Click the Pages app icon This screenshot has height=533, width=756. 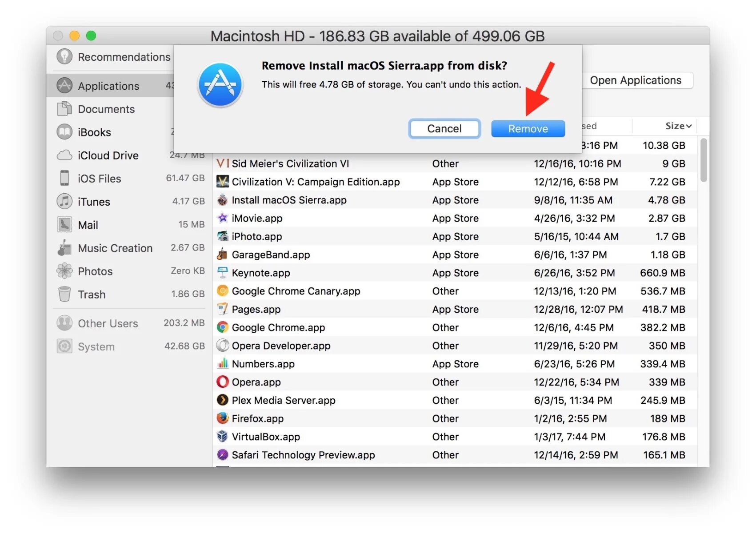tap(223, 309)
